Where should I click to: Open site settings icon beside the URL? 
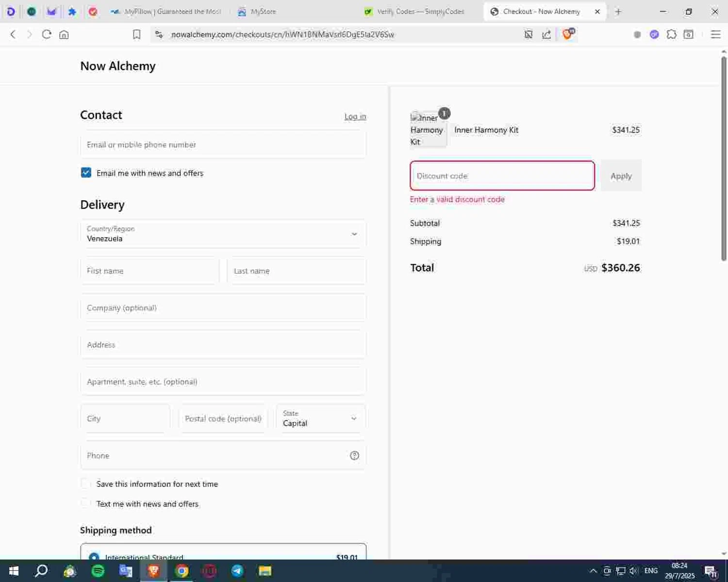point(159,34)
